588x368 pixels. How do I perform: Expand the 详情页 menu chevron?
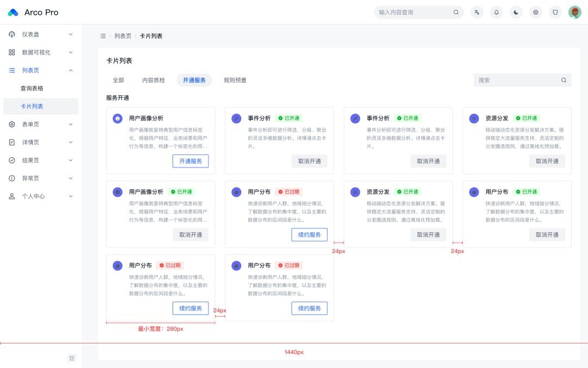click(x=70, y=142)
